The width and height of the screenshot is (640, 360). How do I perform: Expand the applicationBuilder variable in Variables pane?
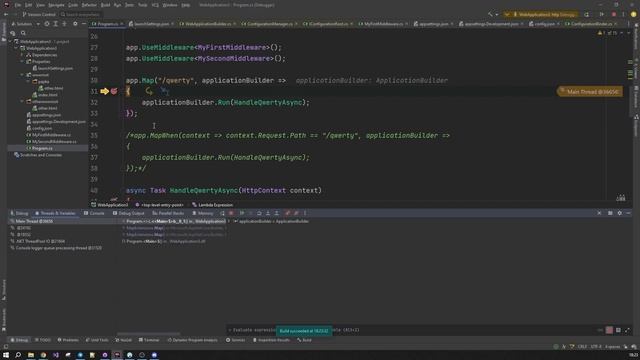[229, 221]
